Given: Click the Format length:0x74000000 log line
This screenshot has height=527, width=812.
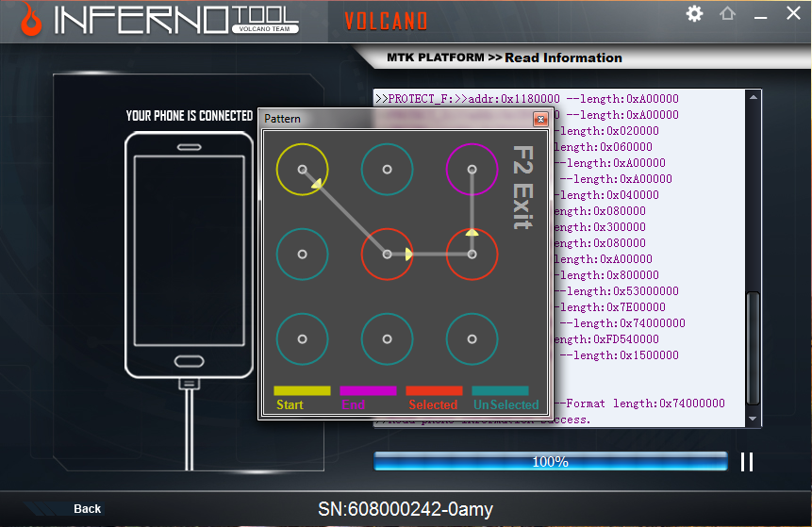Looking at the screenshot, I should [x=639, y=403].
